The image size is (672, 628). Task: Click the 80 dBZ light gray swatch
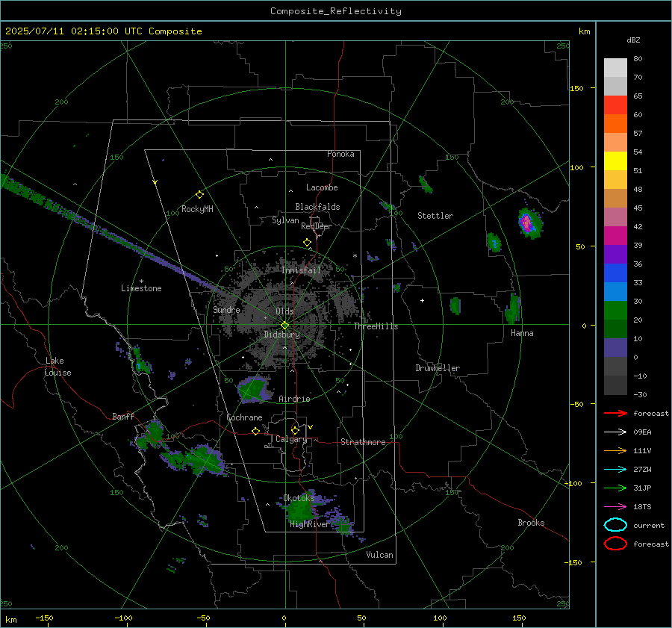[x=615, y=67]
